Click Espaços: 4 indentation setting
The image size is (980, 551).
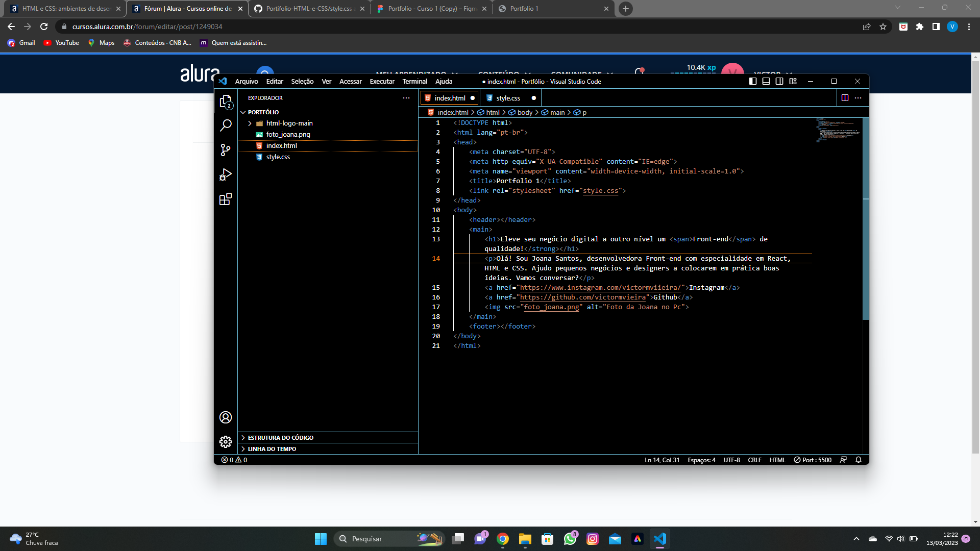[701, 460]
